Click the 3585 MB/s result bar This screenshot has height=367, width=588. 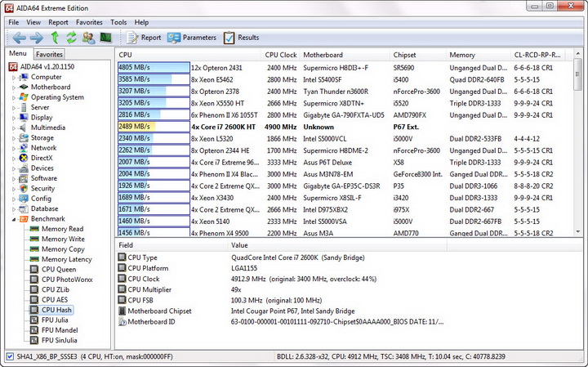(154, 79)
